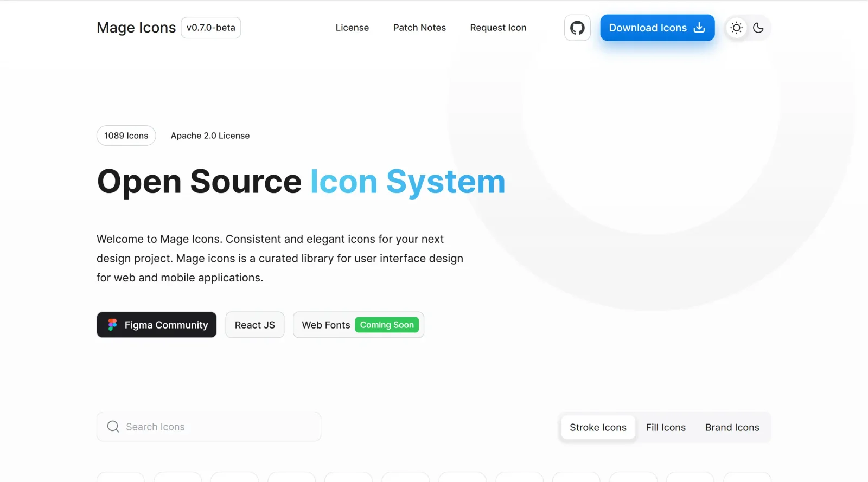Open the GitHub repository icon
The width and height of the screenshot is (868, 482).
click(x=577, y=28)
